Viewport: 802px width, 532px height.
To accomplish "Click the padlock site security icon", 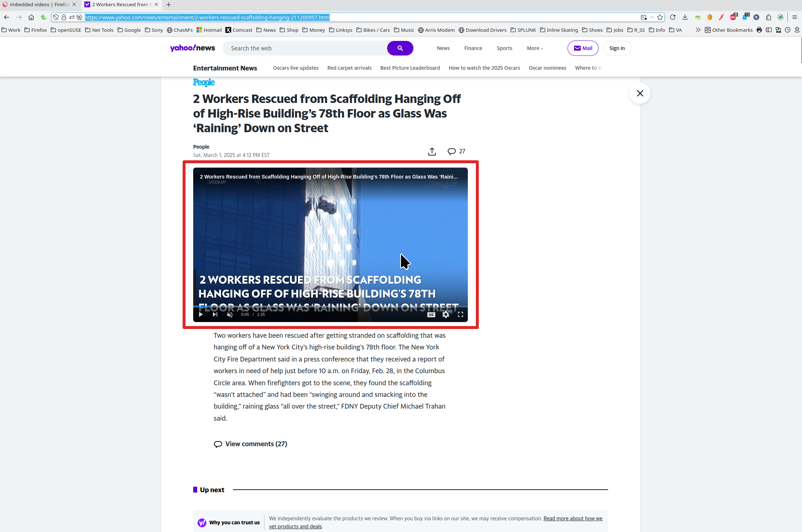I will point(64,17).
